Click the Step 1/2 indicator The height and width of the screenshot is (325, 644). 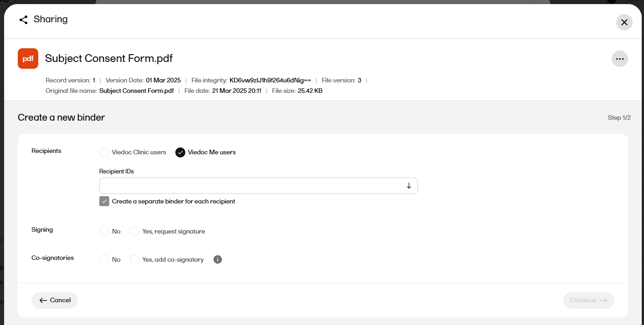(619, 118)
